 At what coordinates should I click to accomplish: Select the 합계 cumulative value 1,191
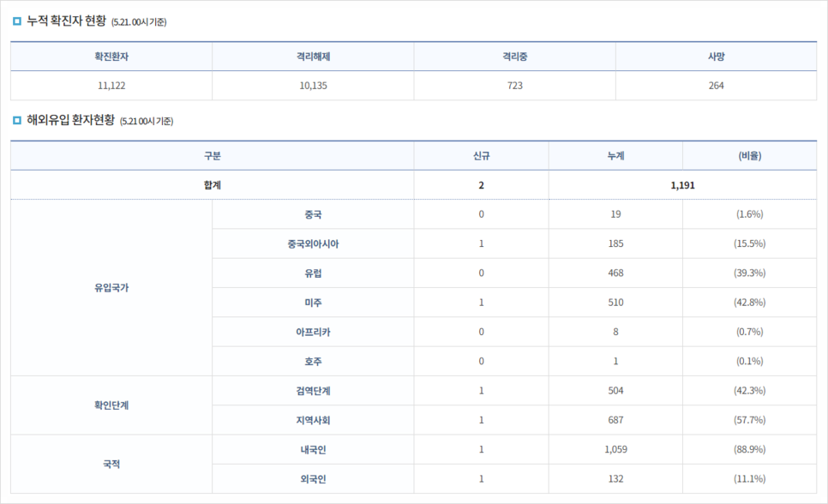[x=683, y=185]
